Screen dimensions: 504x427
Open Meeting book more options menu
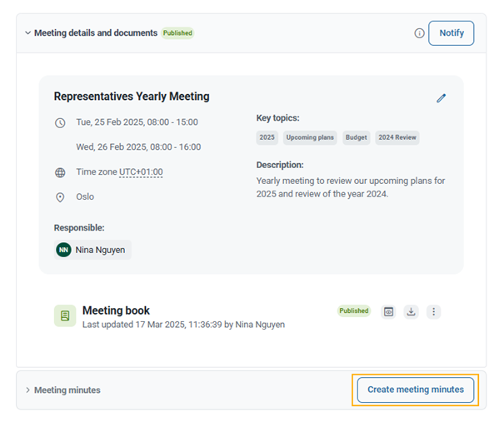pos(434,312)
